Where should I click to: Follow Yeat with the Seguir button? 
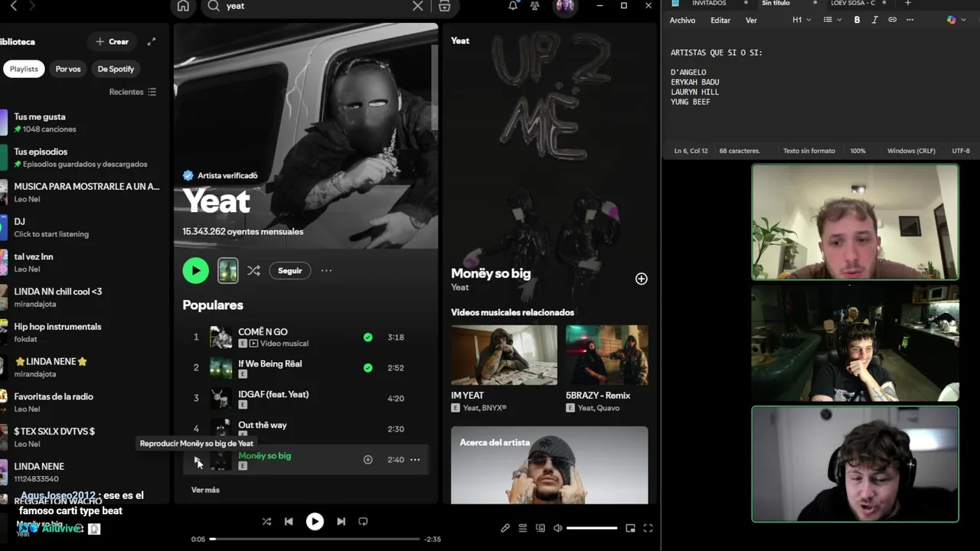(289, 270)
